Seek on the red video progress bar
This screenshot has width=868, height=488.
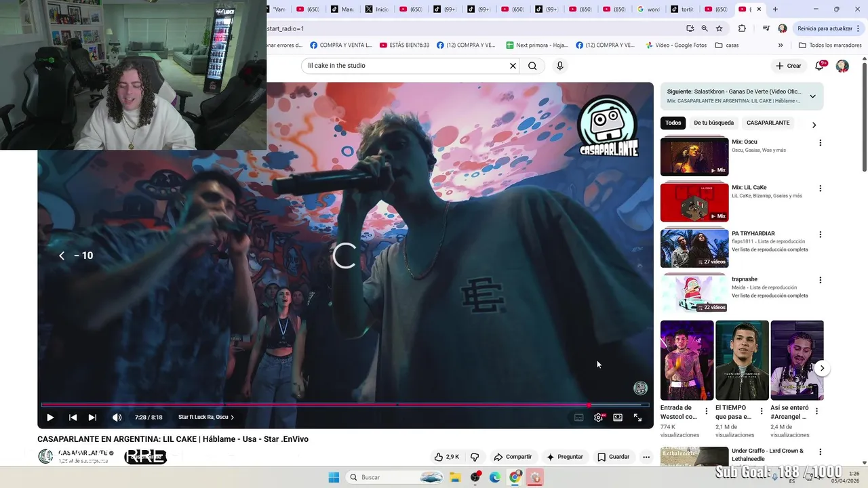click(345, 405)
